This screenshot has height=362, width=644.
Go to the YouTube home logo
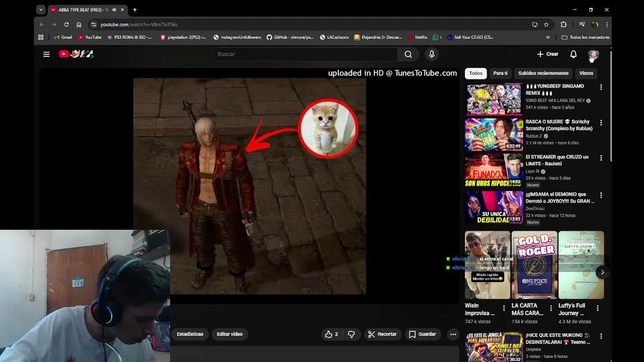click(76, 54)
